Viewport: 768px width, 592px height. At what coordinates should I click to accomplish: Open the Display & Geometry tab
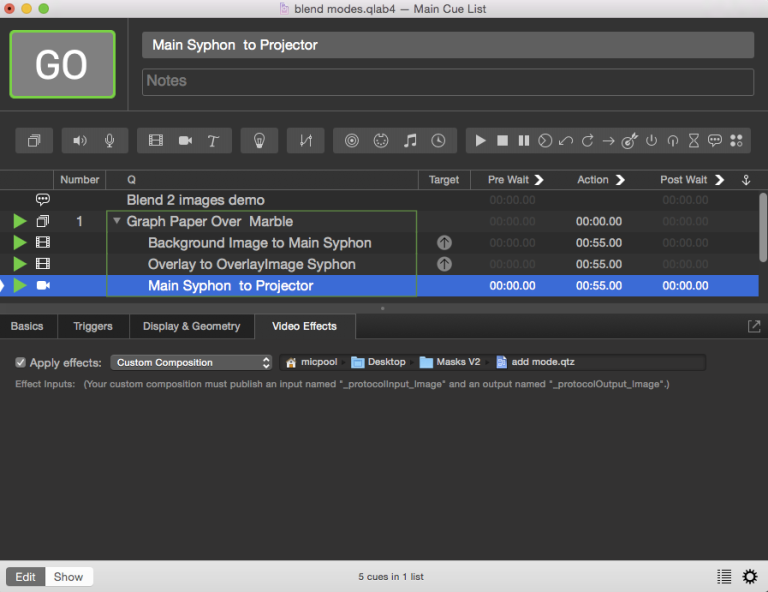(191, 326)
